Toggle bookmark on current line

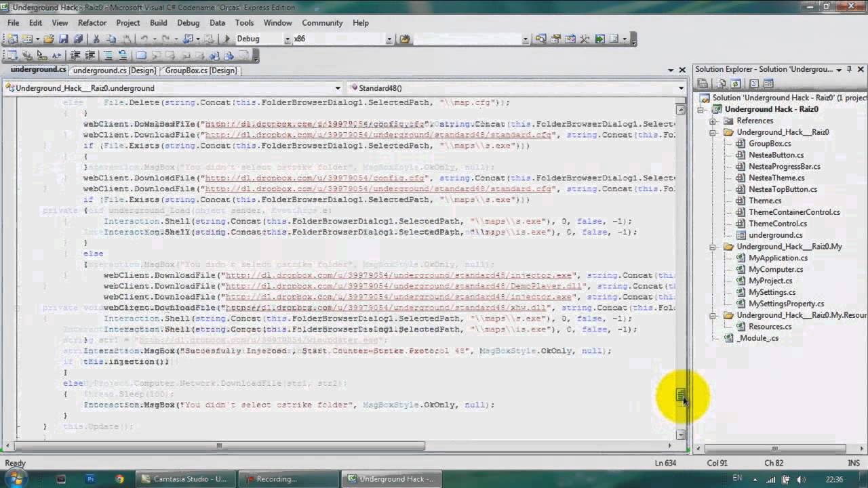(141, 55)
